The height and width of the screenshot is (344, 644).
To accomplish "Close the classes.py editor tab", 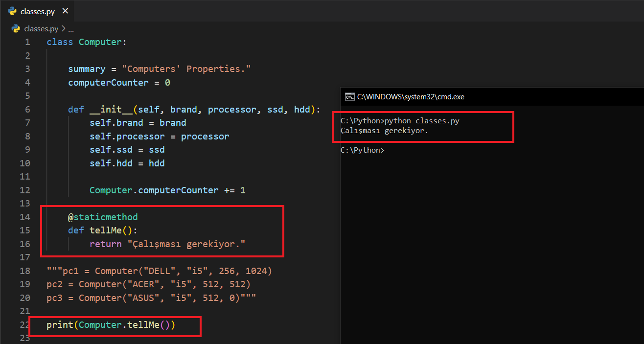I will [66, 11].
